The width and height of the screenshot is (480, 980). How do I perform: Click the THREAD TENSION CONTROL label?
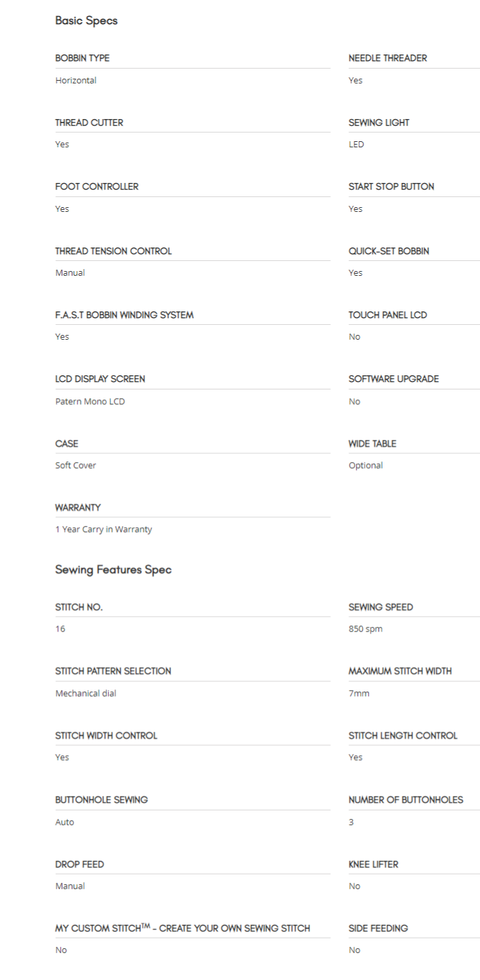113,252
